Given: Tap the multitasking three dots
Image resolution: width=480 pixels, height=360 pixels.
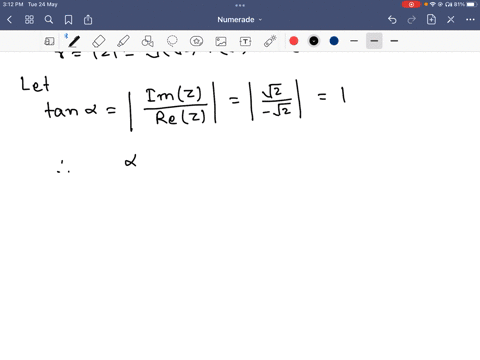Looking at the screenshot, I should pyautogui.click(x=240, y=5).
